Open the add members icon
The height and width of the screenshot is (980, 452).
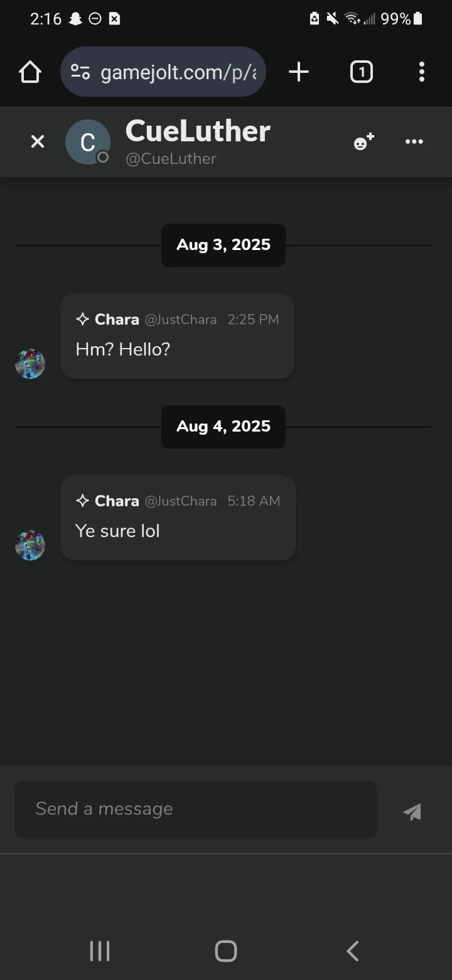tap(363, 142)
